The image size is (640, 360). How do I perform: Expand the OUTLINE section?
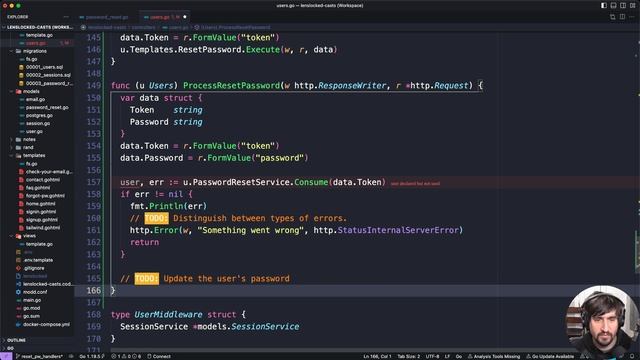point(16,340)
